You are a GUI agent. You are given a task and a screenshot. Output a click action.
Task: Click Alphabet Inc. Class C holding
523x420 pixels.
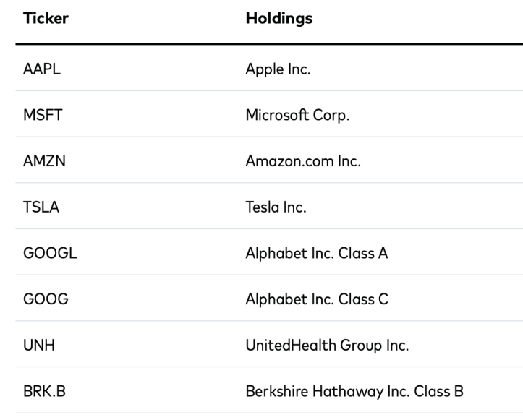pos(317,299)
